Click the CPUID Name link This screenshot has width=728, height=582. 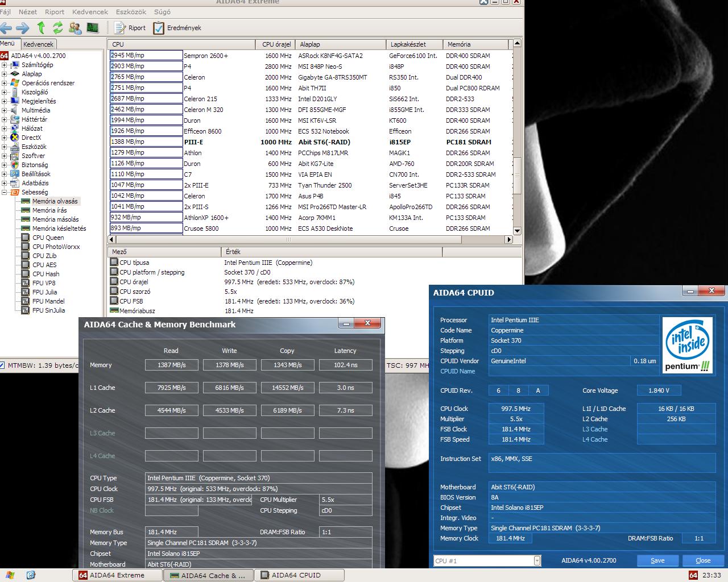[457, 371]
